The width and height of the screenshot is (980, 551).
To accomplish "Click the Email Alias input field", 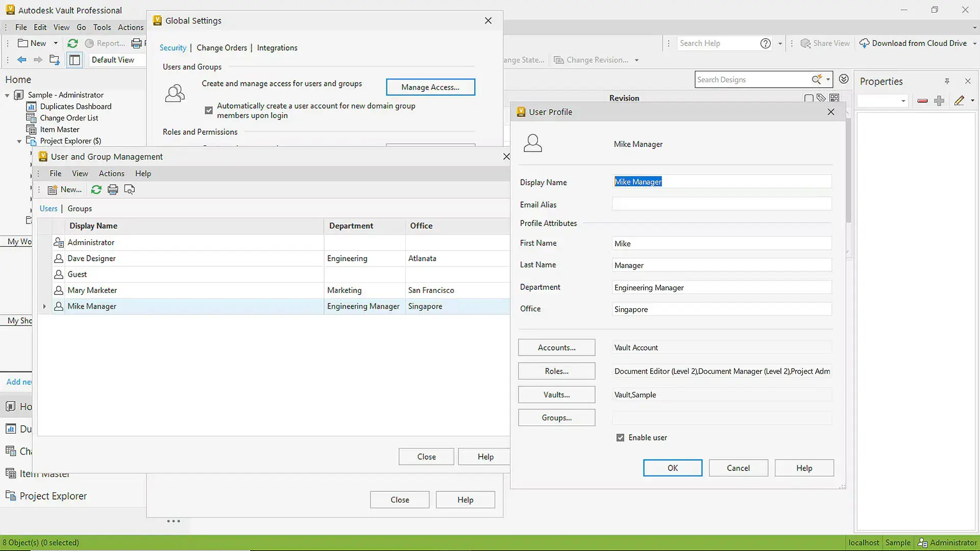I will pos(722,204).
